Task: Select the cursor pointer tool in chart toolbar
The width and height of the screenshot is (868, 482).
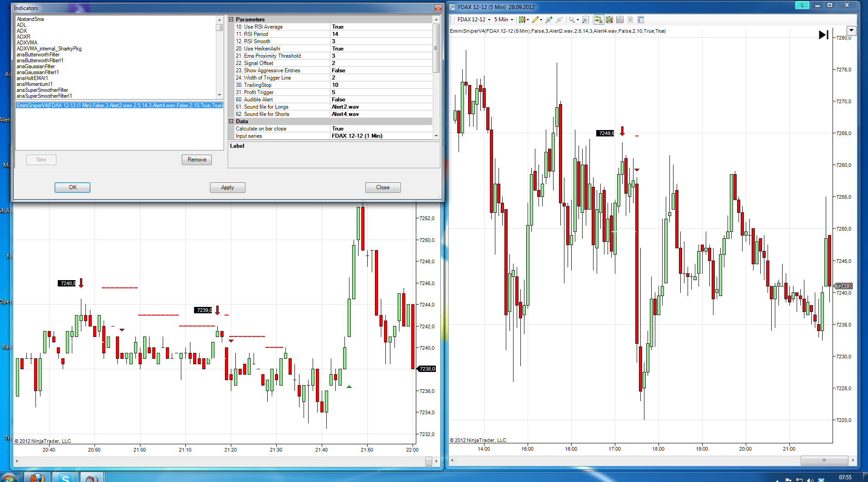Action: point(574,20)
